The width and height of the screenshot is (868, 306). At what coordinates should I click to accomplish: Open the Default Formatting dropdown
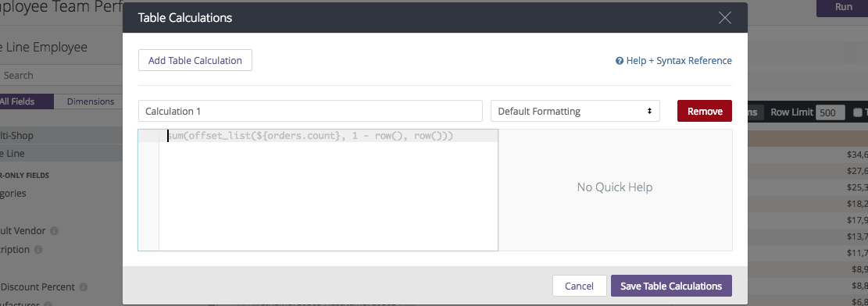click(x=575, y=111)
